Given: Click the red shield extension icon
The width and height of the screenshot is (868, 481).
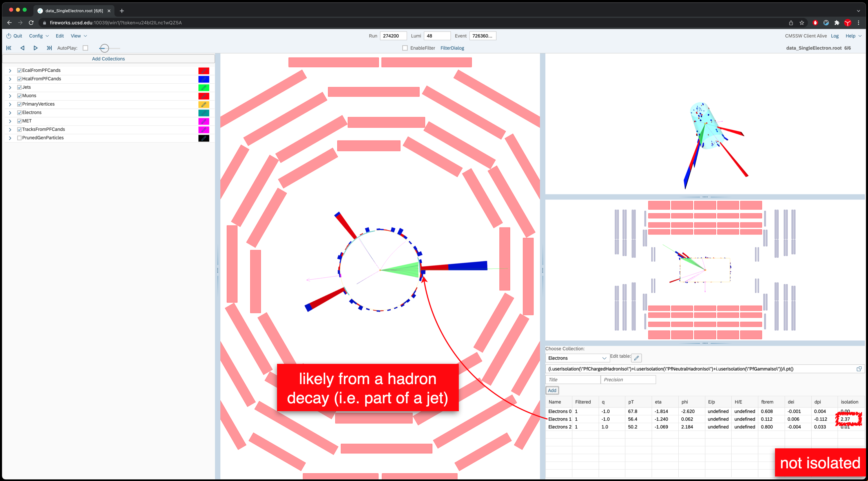Looking at the screenshot, I should coord(815,23).
